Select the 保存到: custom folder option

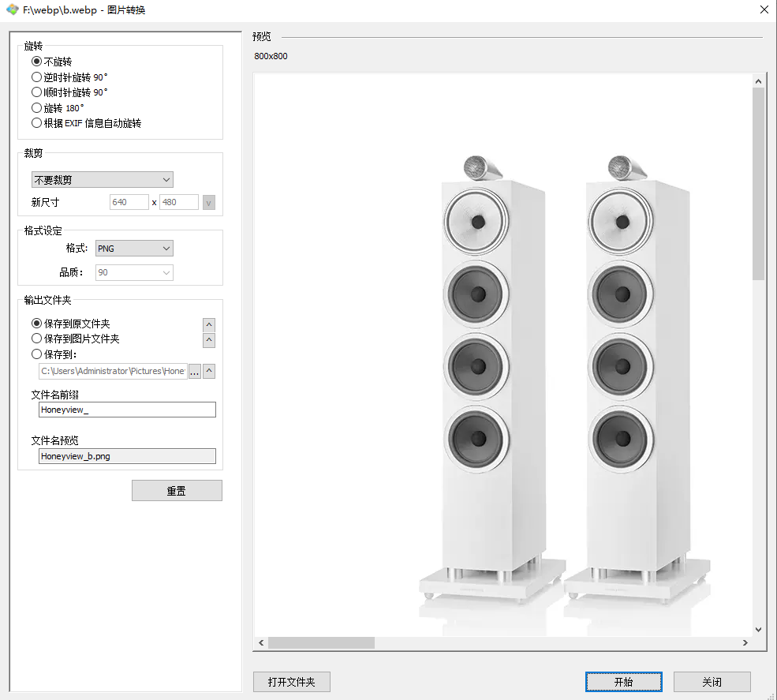(54, 354)
